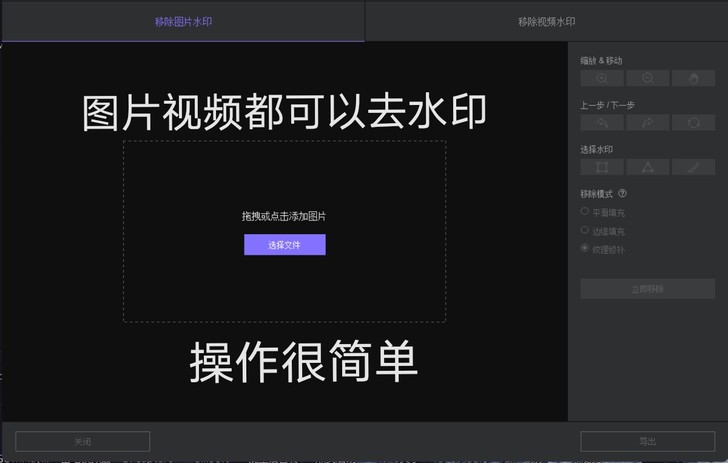728x463 pixels.
Task: Undo with the previous-step arrow icon
Action: tap(602, 123)
